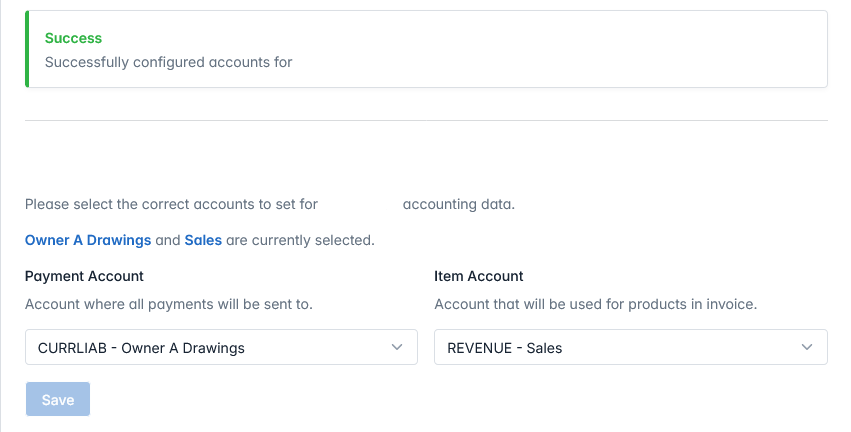Open the Payment Account dropdown

point(220,348)
